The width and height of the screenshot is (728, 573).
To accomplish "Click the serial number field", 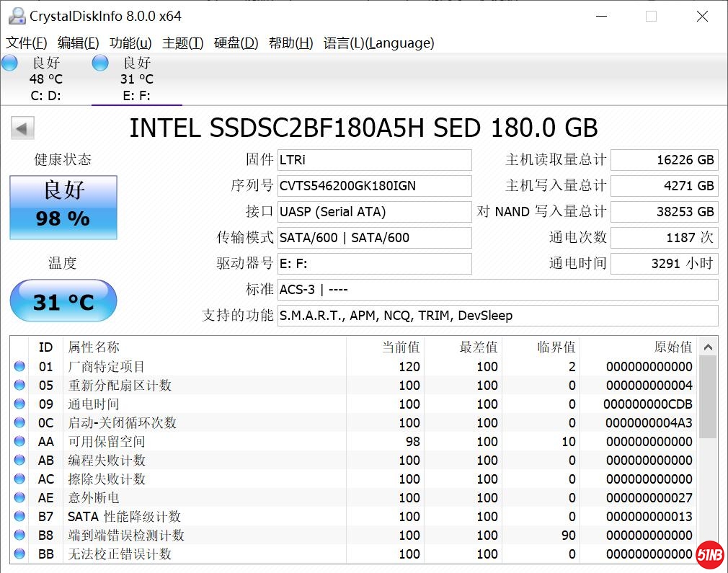I will click(x=374, y=186).
